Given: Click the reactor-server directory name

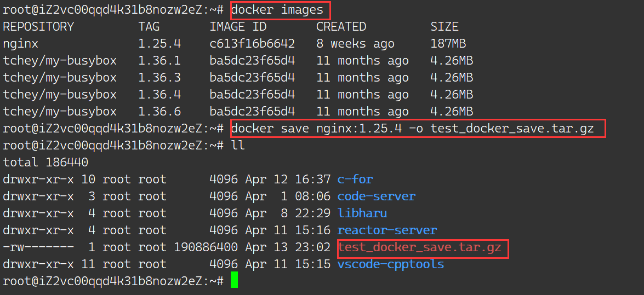Looking at the screenshot, I should click(387, 230).
